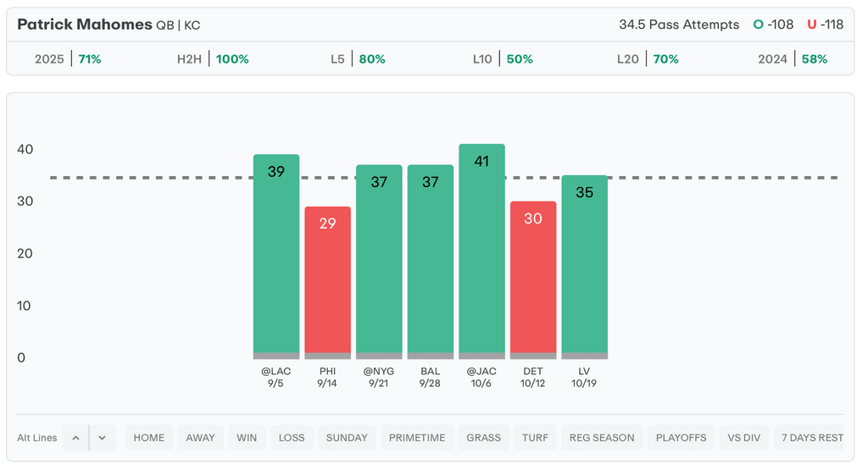Filter by GRASS surface
The width and height of the screenshot is (868, 470).
(x=484, y=438)
